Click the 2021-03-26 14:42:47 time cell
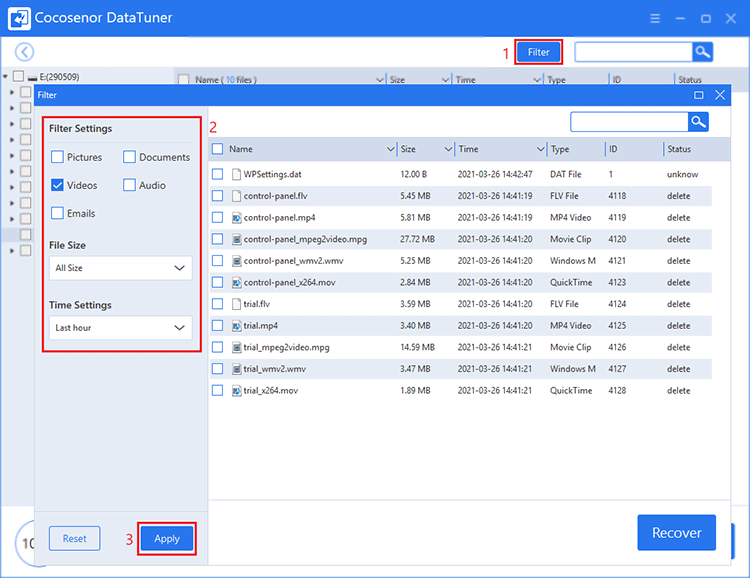This screenshot has height=578, width=750. coord(495,174)
